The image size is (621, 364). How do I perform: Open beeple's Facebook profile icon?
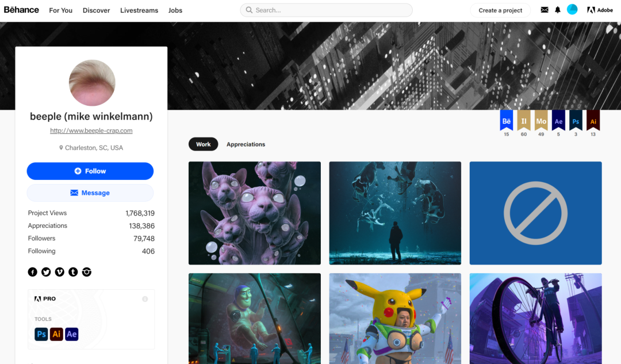pyautogui.click(x=32, y=272)
